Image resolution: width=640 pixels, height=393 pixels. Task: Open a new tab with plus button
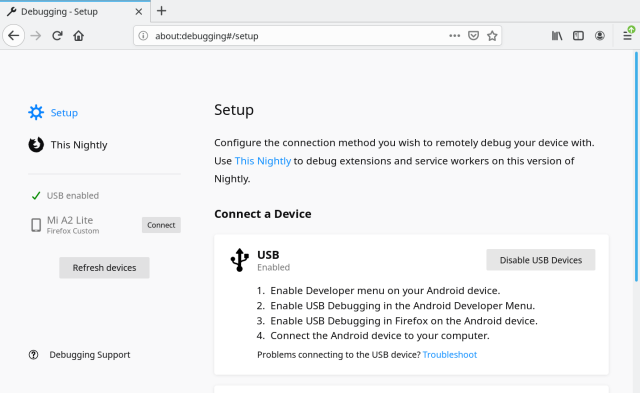162,11
